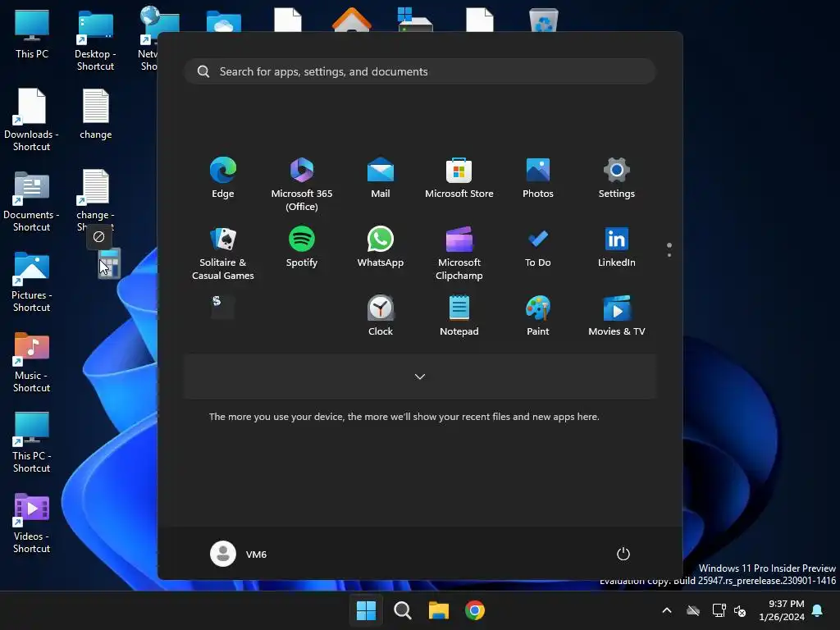
Task: Open the Edge app in Start menu
Action: (x=223, y=178)
